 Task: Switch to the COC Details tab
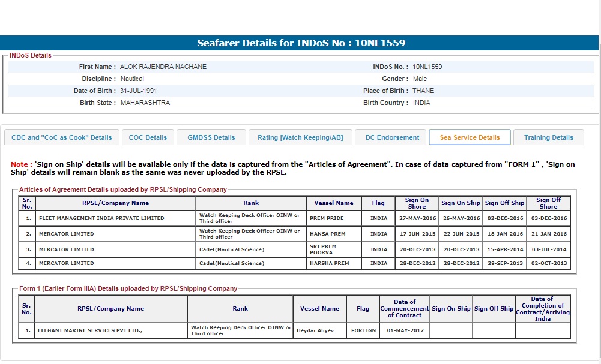click(148, 137)
